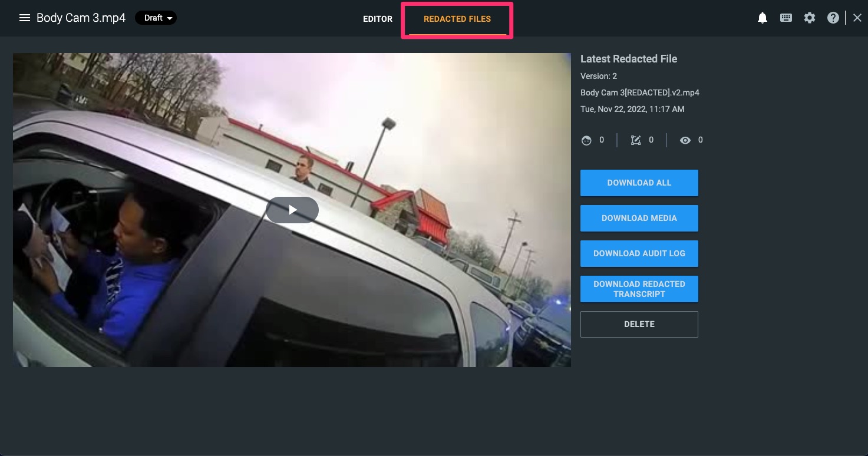
Task: Click DOWNLOAD ALL
Action: coord(639,183)
